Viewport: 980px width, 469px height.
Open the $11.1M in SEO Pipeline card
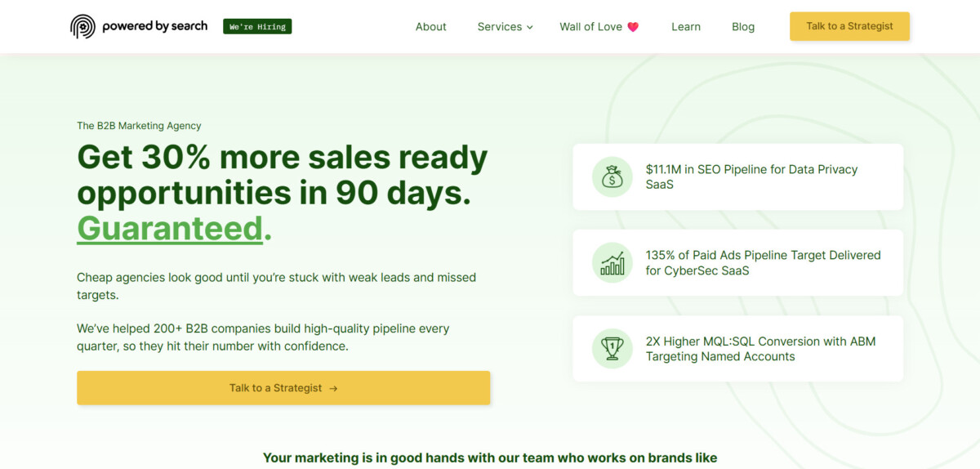[738, 176]
